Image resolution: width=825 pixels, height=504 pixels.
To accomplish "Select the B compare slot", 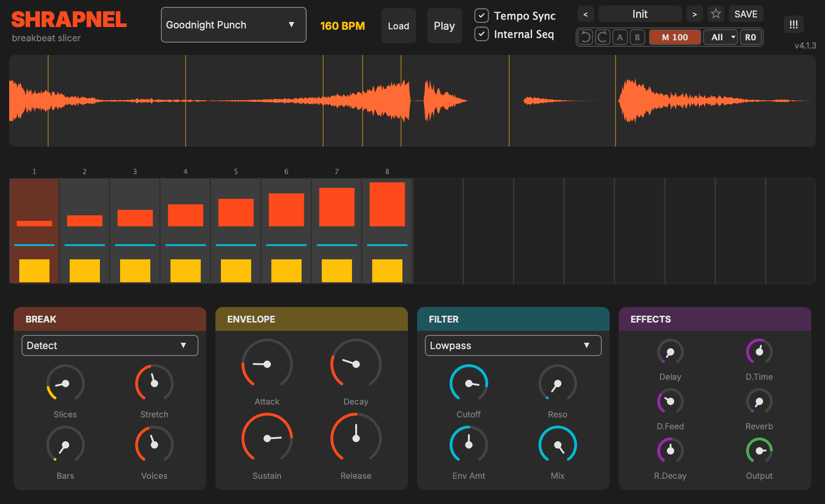I will coord(638,37).
